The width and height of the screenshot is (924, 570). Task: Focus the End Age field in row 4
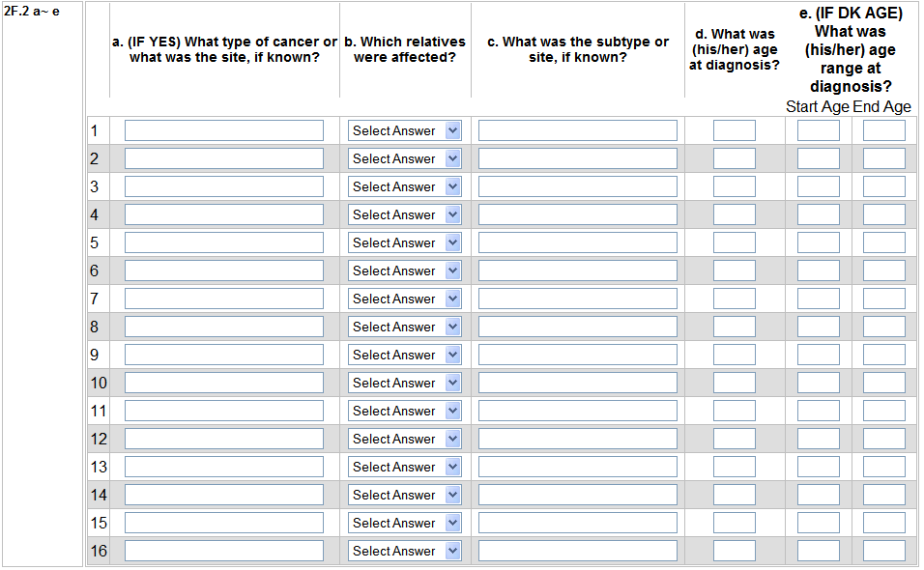point(884,214)
